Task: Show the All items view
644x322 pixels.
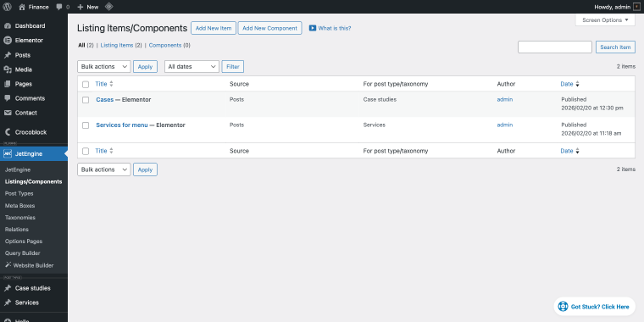Action: pyautogui.click(x=81, y=45)
